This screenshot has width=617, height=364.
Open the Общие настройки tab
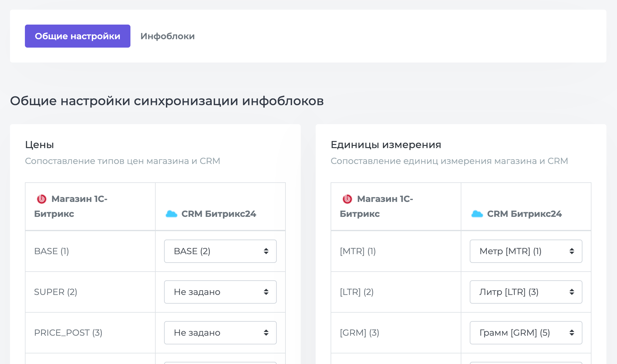click(78, 36)
